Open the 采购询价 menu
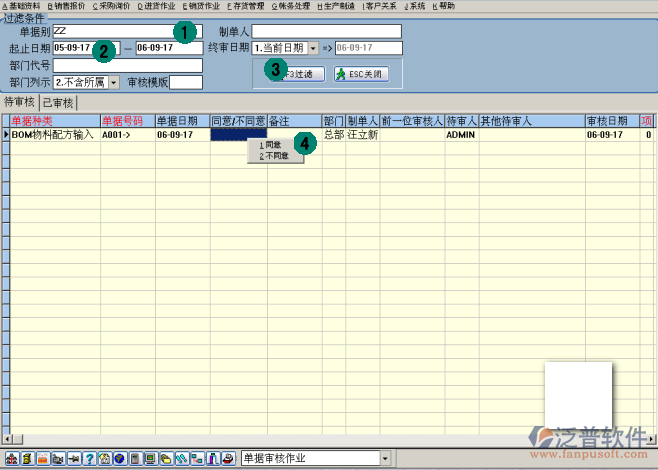The width and height of the screenshot is (658, 470). pos(111,6)
